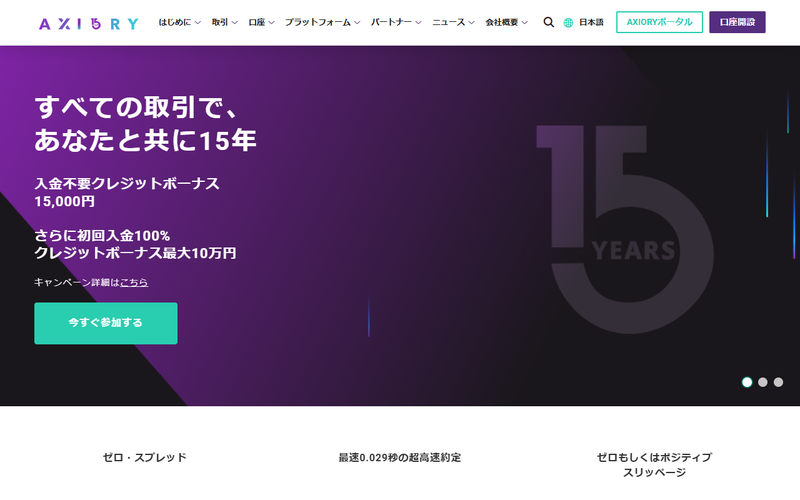Click the AXIORYポータル button
This screenshot has width=800, height=500.
[659, 22]
